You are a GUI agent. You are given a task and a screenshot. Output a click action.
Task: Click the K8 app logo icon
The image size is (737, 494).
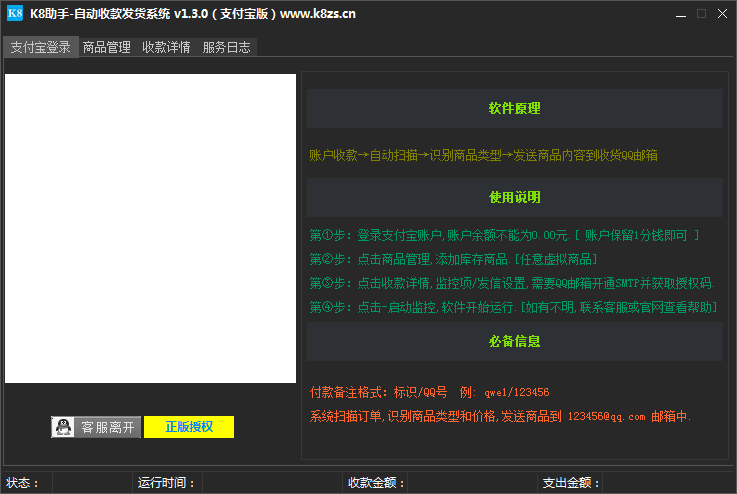tap(15, 13)
